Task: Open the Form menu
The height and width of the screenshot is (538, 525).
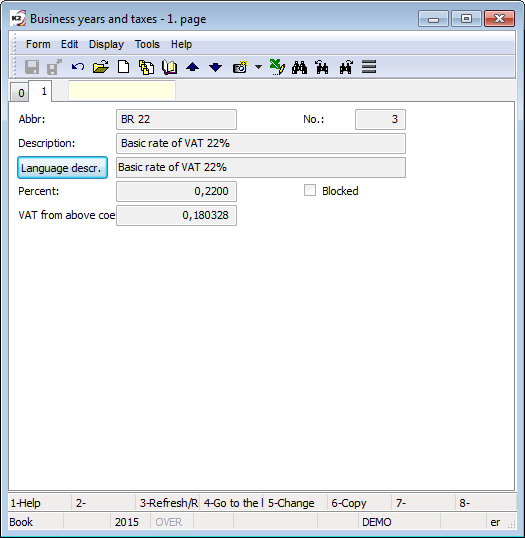Action: pyautogui.click(x=38, y=44)
